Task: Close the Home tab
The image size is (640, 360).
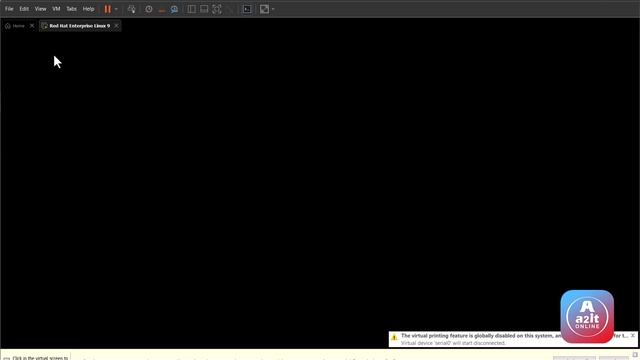Action: click(x=32, y=26)
